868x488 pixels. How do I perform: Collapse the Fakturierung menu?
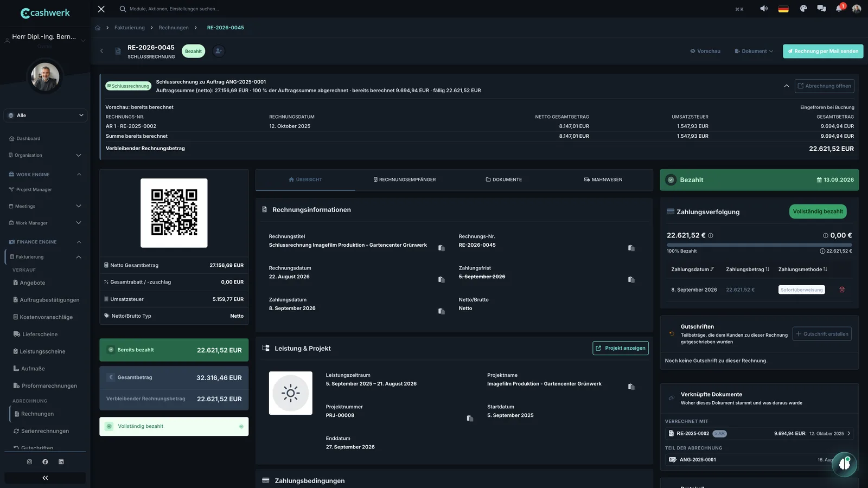(x=46, y=257)
